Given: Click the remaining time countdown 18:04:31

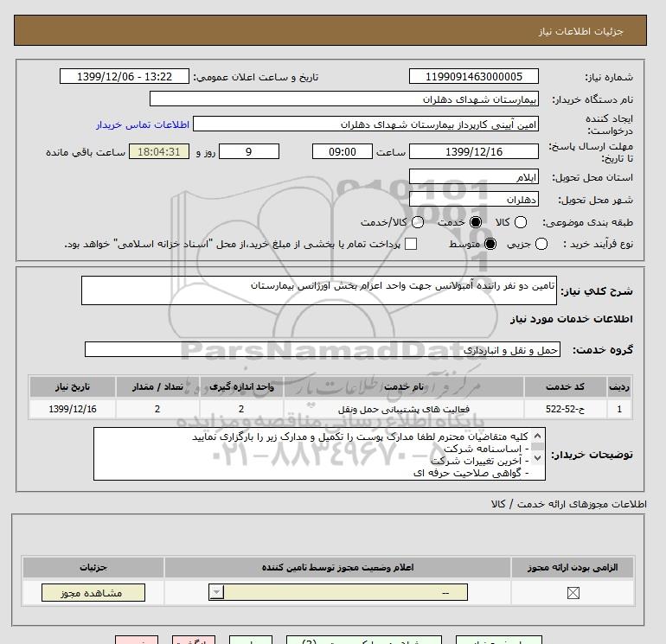Looking at the screenshot, I should pos(159,151).
